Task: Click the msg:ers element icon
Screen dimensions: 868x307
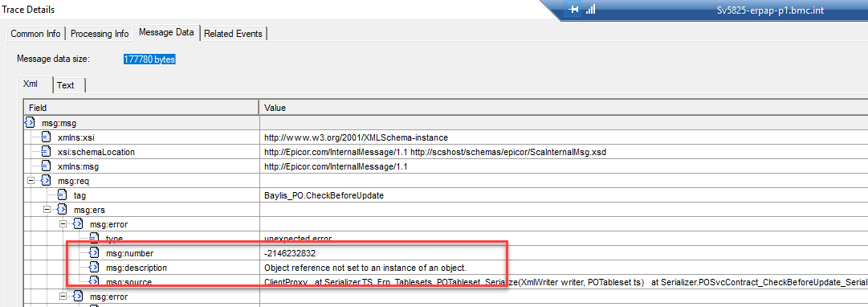Action: [62, 210]
